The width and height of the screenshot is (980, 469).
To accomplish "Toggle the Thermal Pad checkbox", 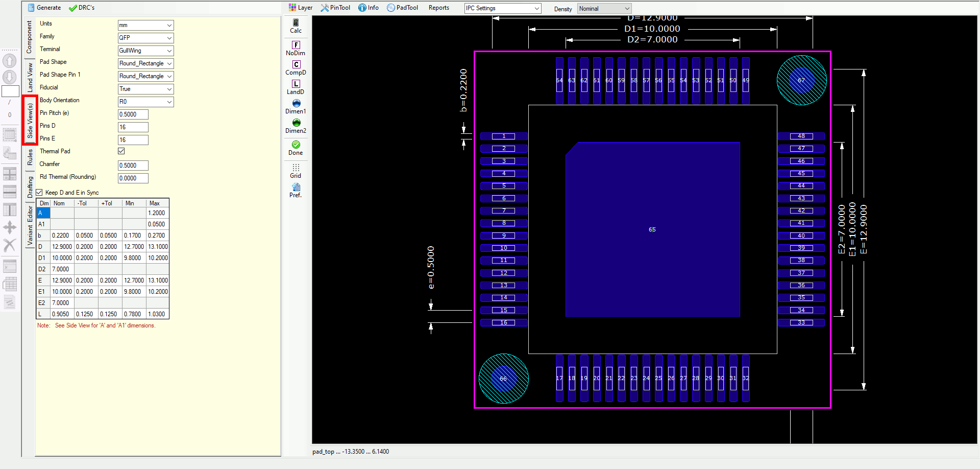I will tap(121, 151).
